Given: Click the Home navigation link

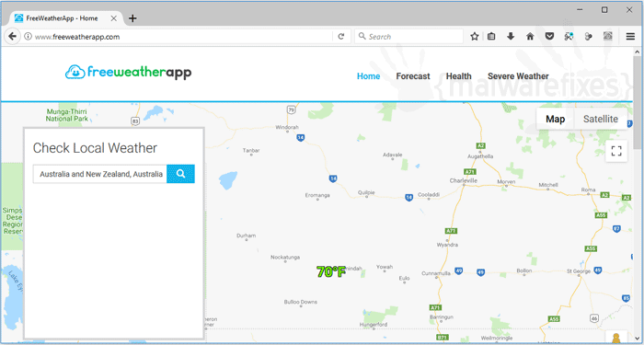Looking at the screenshot, I should (x=368, y=76).
